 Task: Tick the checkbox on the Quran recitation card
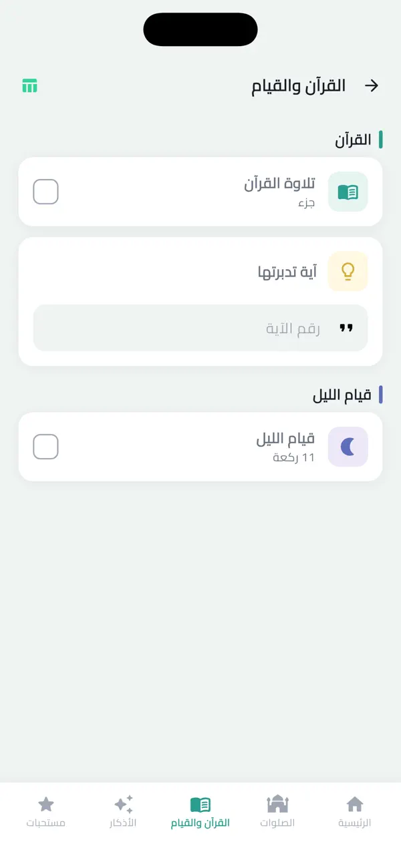pyautogui.click(x=45, y=192)
